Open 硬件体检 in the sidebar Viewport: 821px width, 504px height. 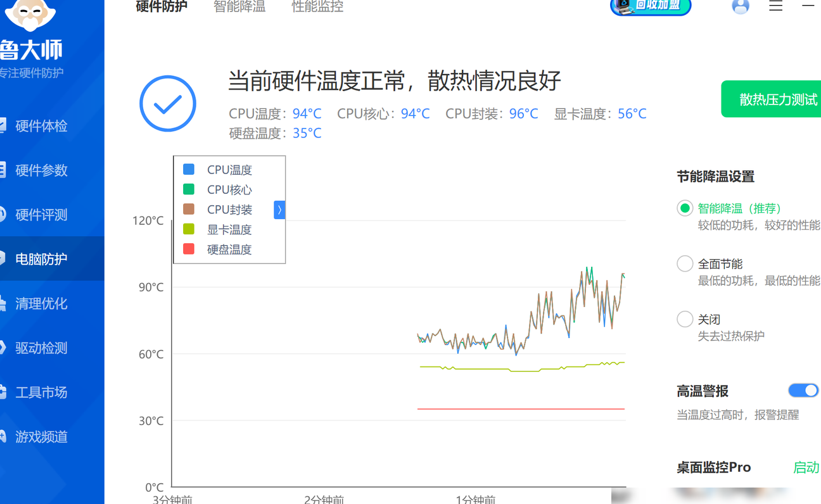[41, 126]
